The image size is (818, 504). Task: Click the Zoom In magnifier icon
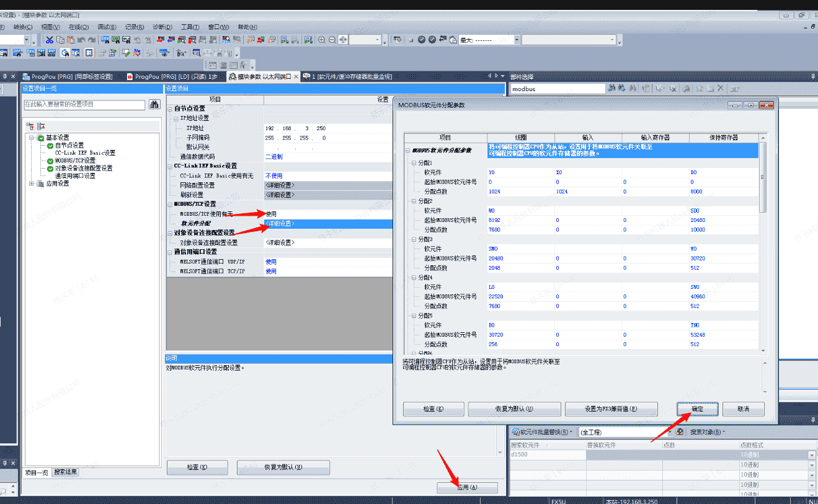point(322,40)
